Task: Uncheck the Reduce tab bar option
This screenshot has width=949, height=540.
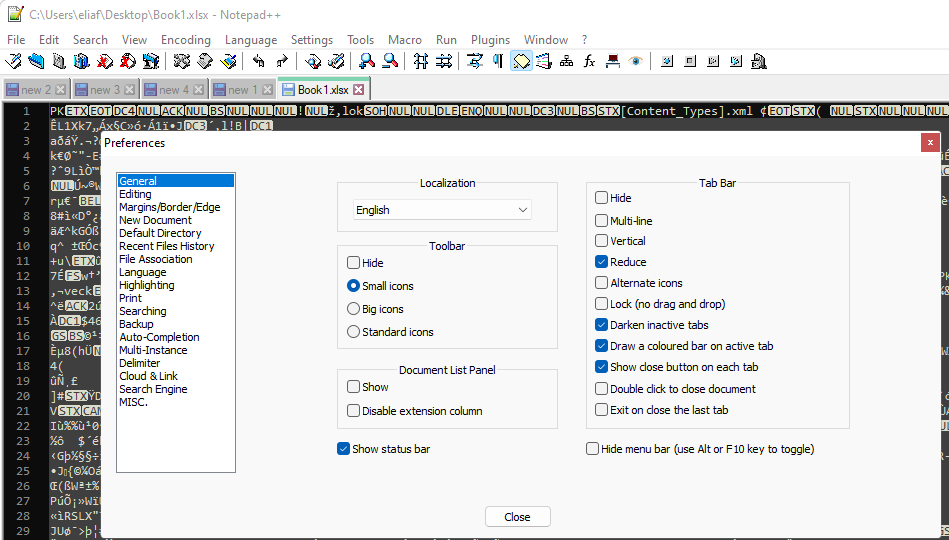Action: tap(601, 262)
